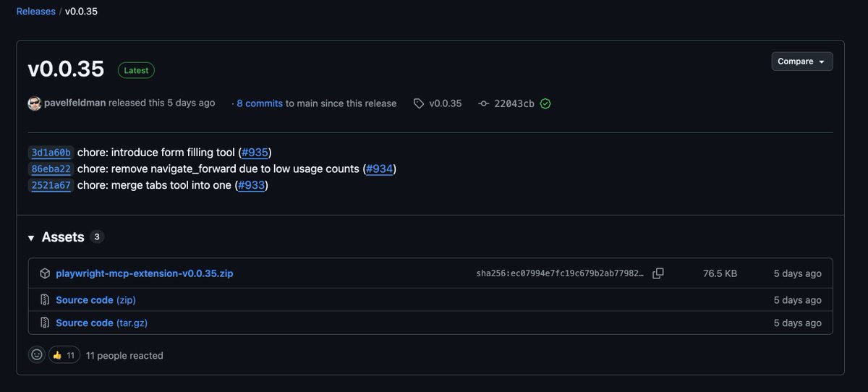
Task: Open commit 2521a67
Action: [x=51, y=185]
